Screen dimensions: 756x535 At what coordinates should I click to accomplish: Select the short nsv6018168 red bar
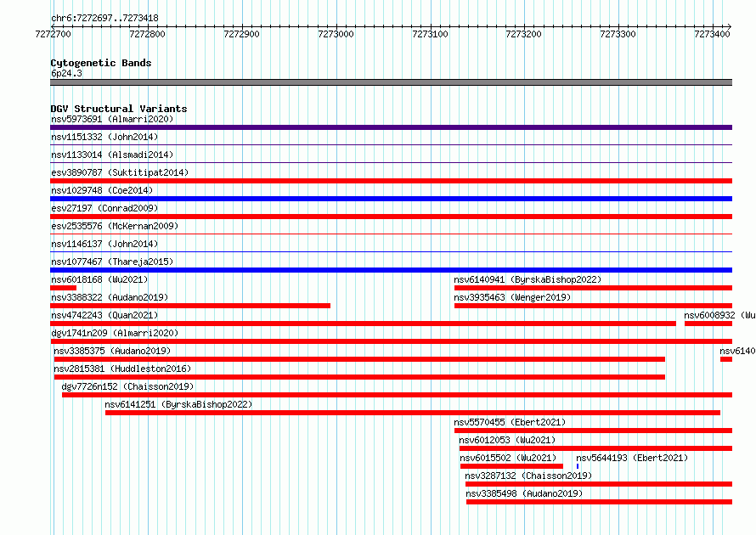(63, 288)
